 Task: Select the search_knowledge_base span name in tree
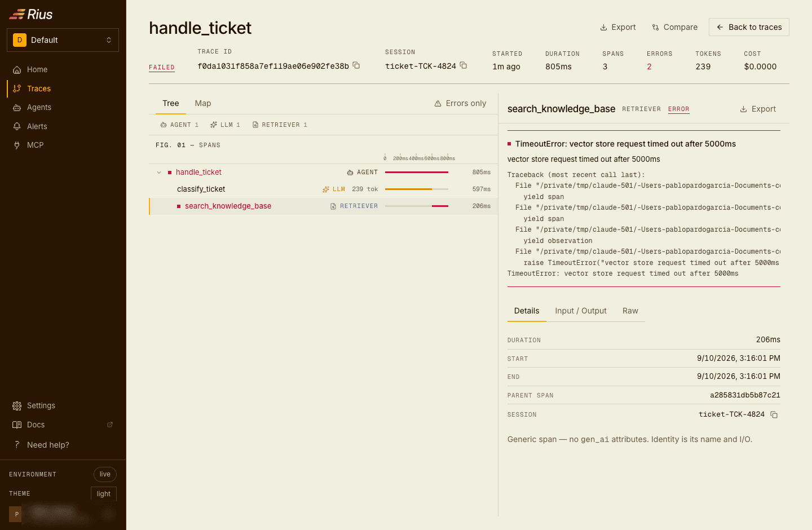click(228, 206)
